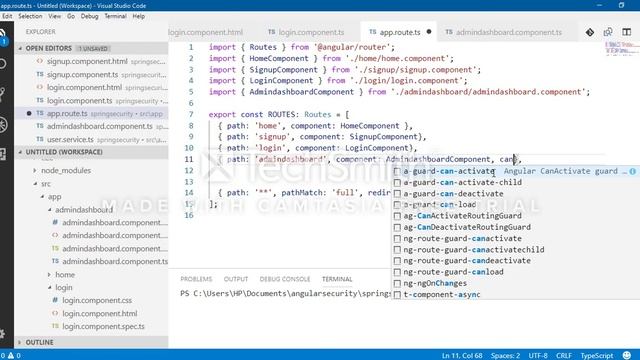640x360 pixels.
Task: Expand the home folder
Action: coord(49,275)
